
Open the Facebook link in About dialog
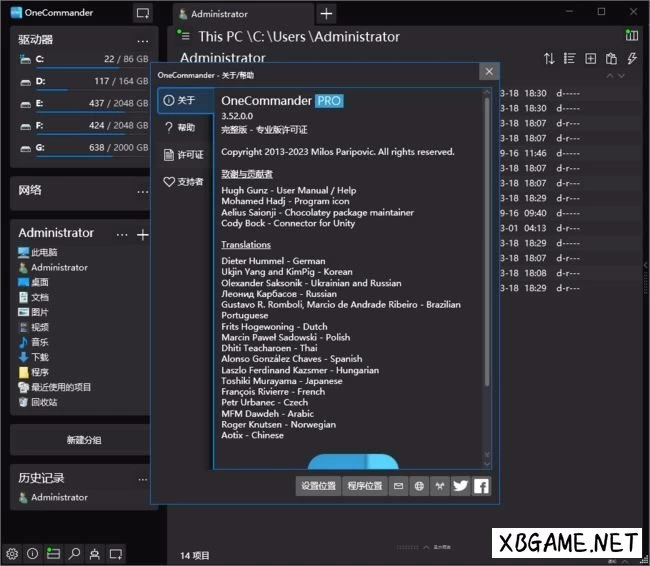click(x=481, y=486)
